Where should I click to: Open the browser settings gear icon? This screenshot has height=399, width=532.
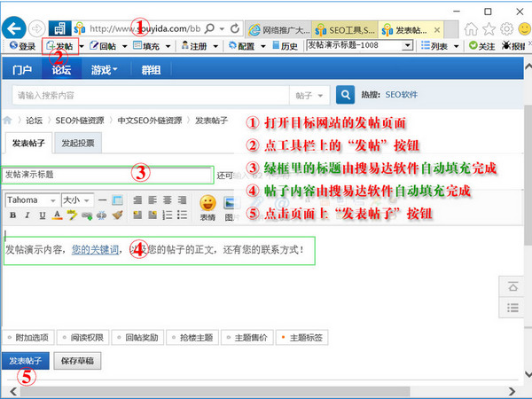point(507,29)
